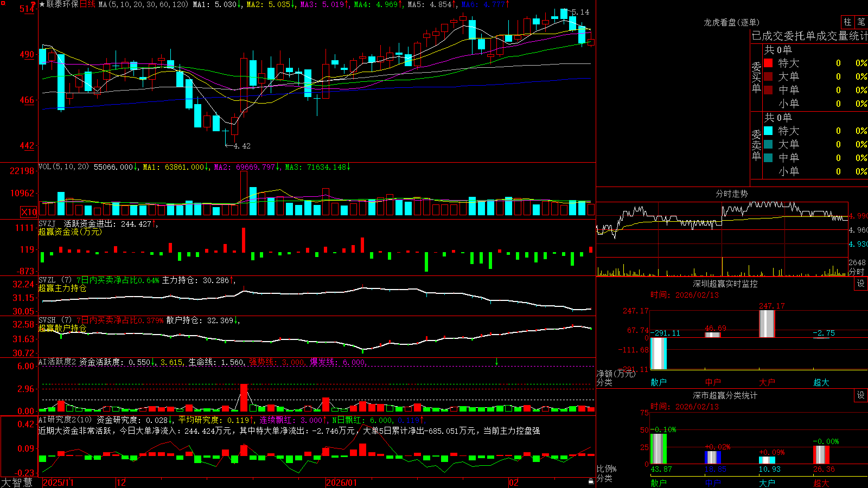Click the green down-arrow marker in AI活跃度 panel
This screenshot has width=868, height=488.
tap(497, 362)
